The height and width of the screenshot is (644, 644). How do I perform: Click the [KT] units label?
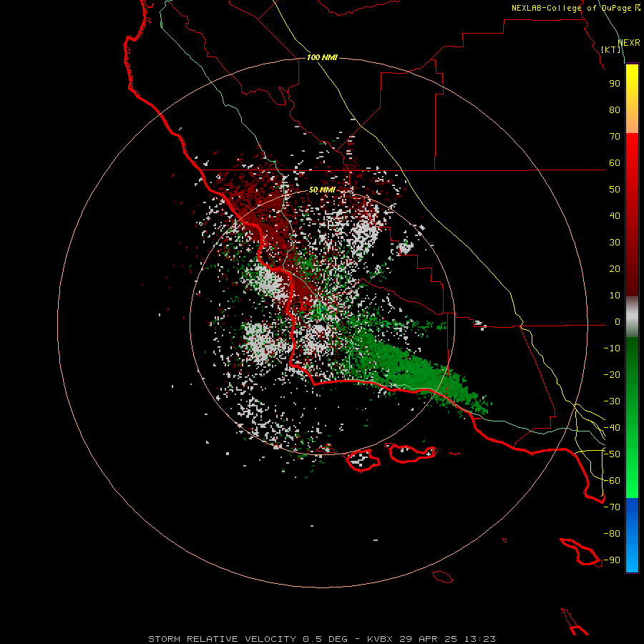[x=610, y=49]
